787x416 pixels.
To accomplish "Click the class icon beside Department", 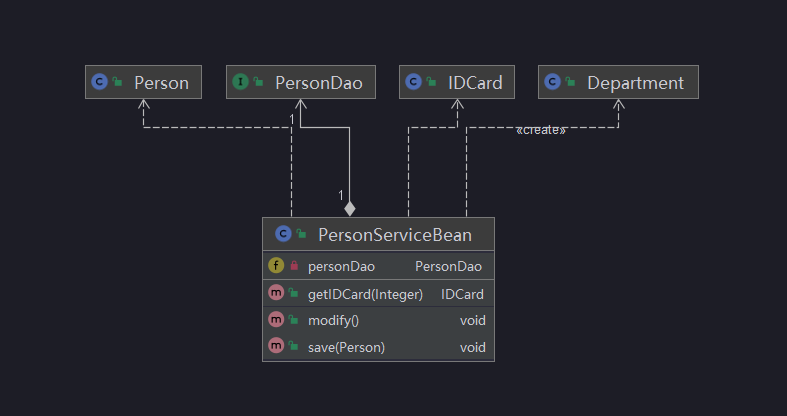I will coord(552,82).
